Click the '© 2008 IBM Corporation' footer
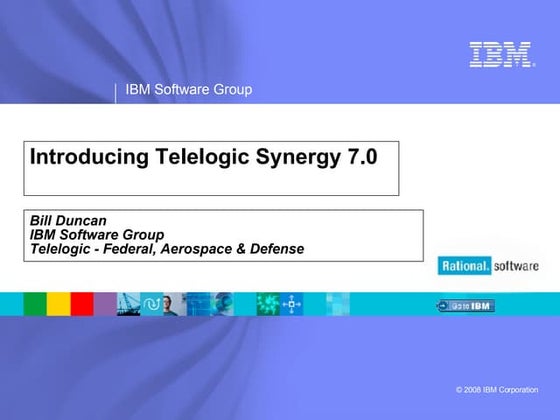Screen dimensions: 560x420 tap(497, 390)
